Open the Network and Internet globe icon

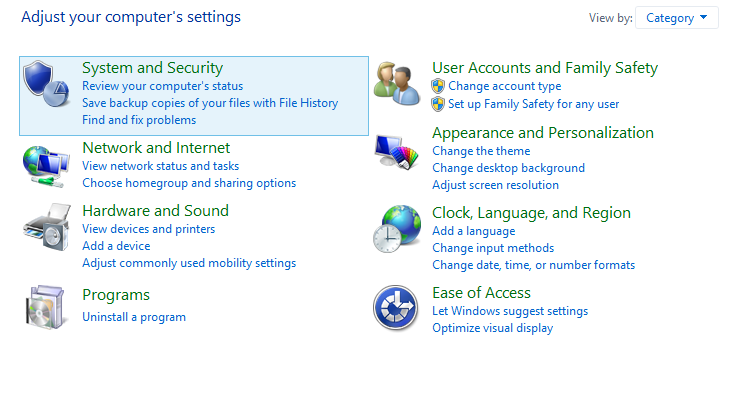(x=46, y=167)
